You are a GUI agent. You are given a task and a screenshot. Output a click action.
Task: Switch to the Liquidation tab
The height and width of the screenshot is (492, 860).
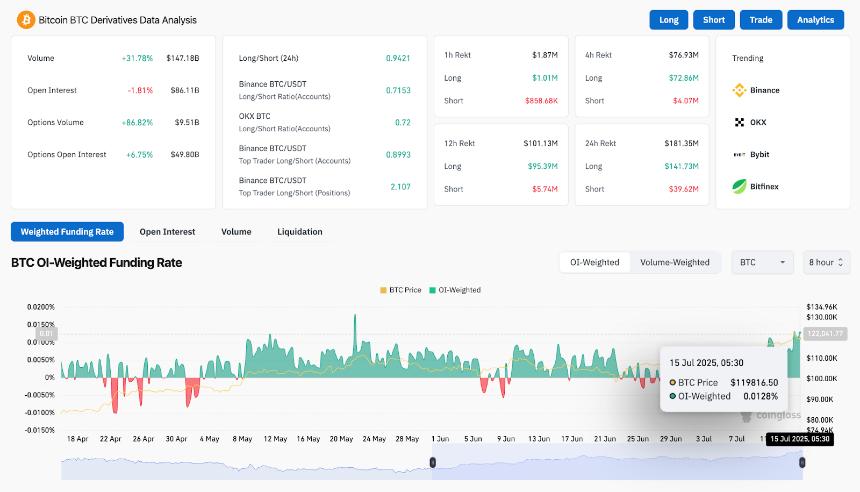(300, 232)
